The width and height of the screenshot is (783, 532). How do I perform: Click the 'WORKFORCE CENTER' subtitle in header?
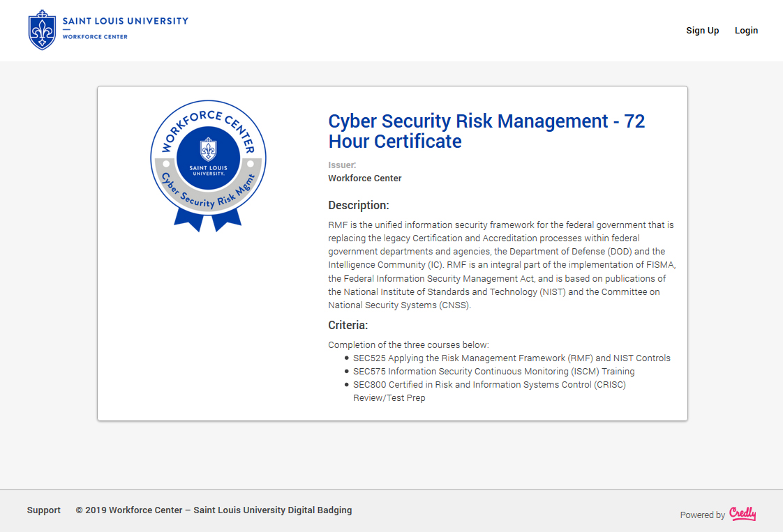click(x=95, y=36)
